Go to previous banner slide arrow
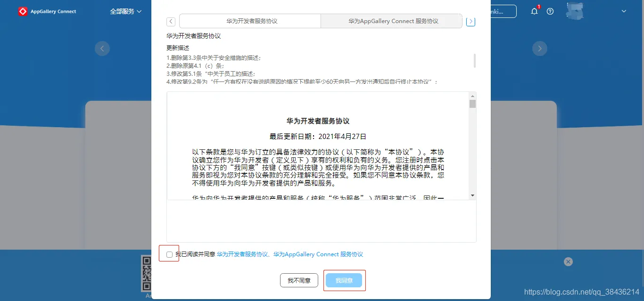Image resolution: width=644 pixels, height=301 pixels. (x=102, y=48)
